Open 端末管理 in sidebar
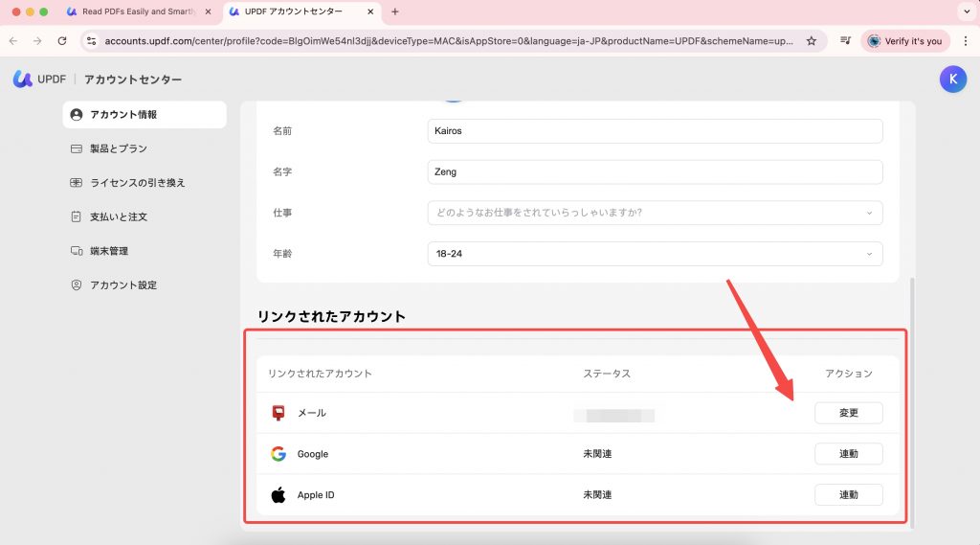980x545 pixels. 145,251
